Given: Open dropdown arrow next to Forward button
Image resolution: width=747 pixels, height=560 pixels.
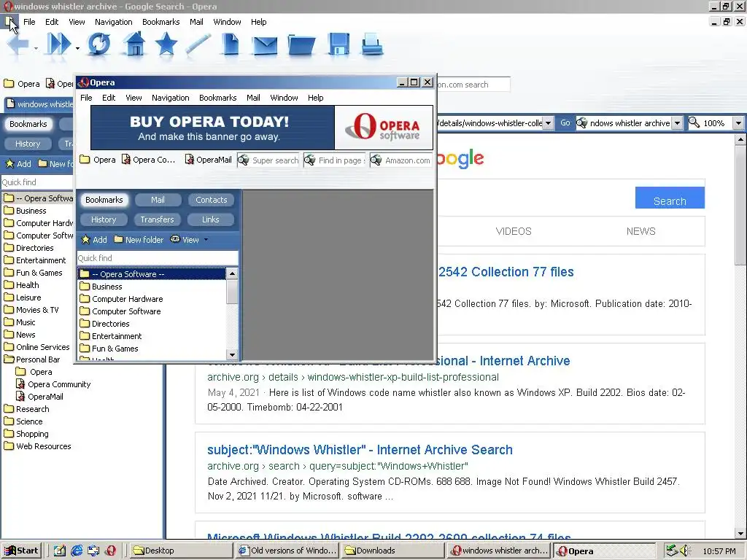Looking at the screenshot, I should tap(77, 48).
